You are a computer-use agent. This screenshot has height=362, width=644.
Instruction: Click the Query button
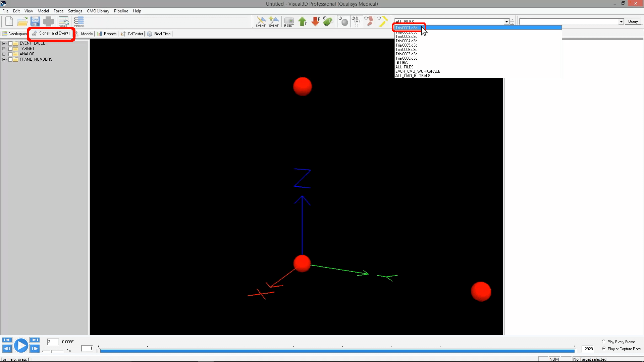(633, 21)
